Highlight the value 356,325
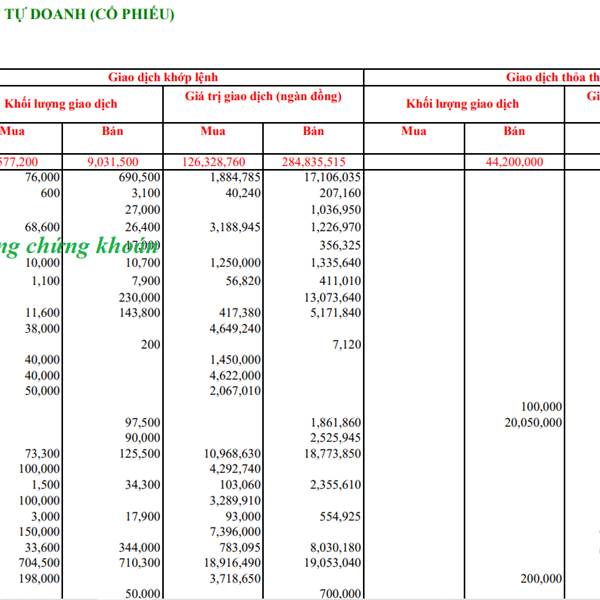The width and height of the screenshot is (600, 600). 340,245
